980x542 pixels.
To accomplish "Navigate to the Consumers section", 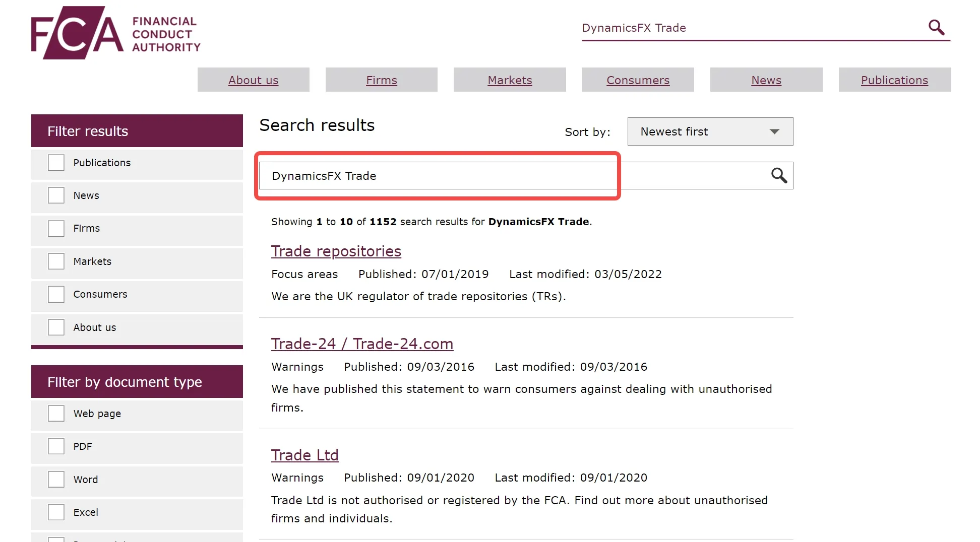I will [638, 80].
